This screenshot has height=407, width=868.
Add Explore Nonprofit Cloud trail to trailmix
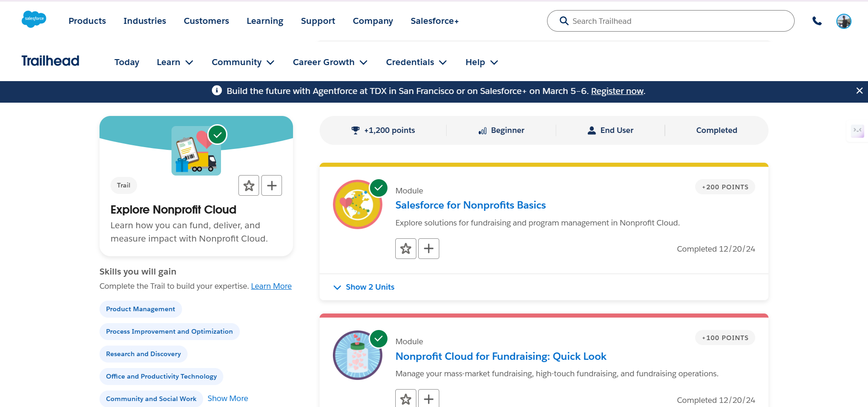271,186
